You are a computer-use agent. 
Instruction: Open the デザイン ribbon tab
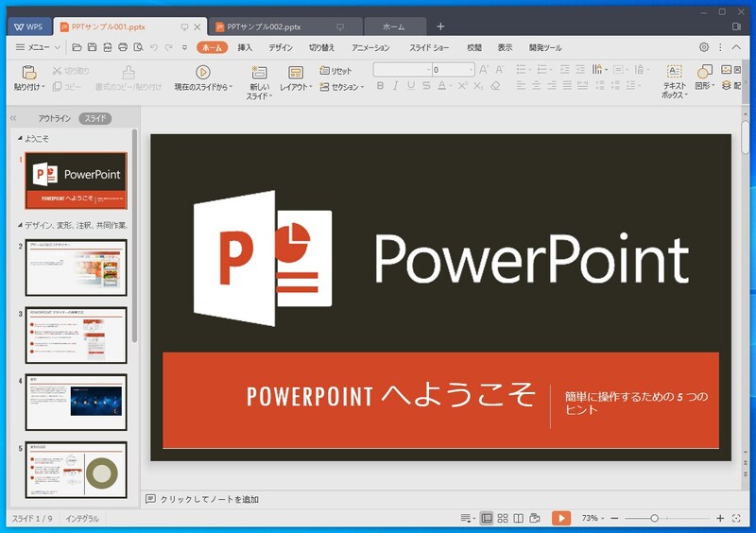tap(280, 47)
